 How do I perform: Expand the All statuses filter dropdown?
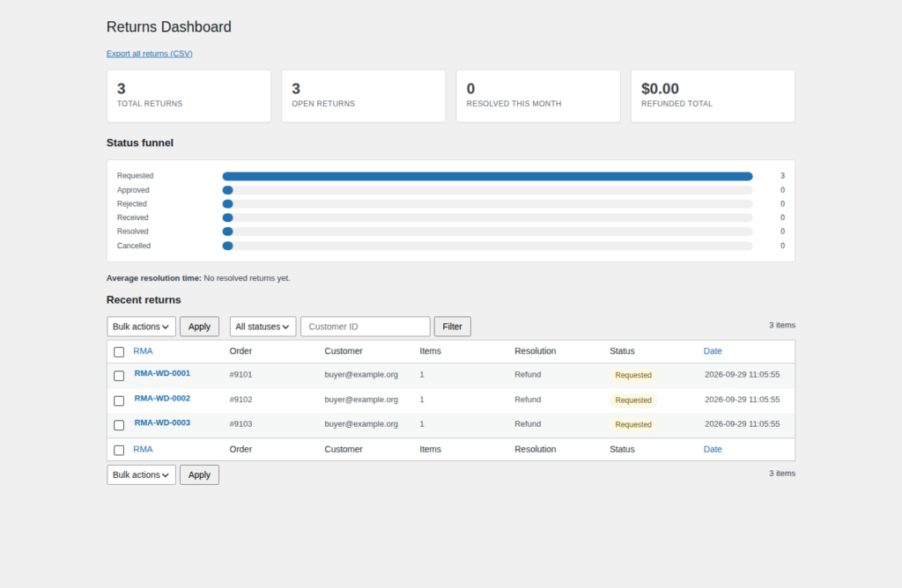point(262,327)
